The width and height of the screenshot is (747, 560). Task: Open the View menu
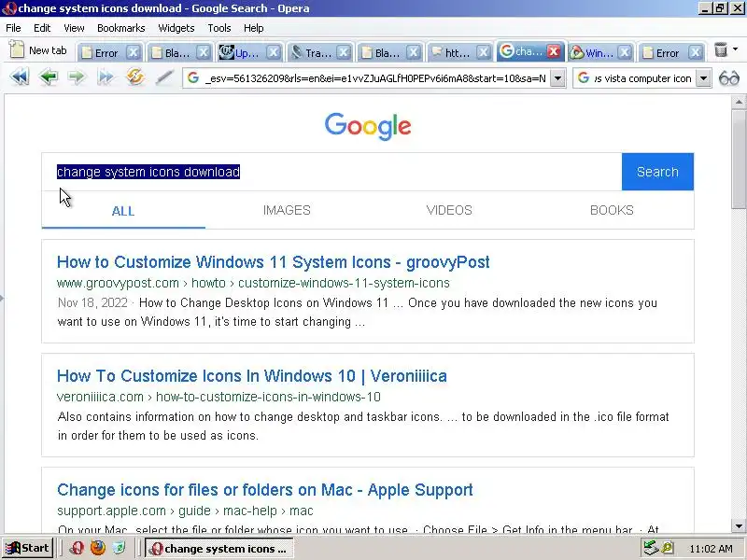coord(74,28)
